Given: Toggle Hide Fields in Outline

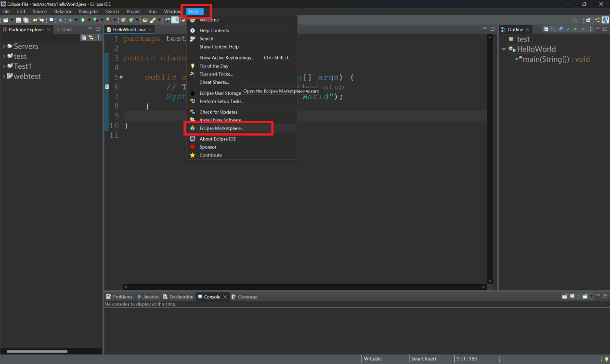Looking at the screenshot, I should [x=561, y=29].
